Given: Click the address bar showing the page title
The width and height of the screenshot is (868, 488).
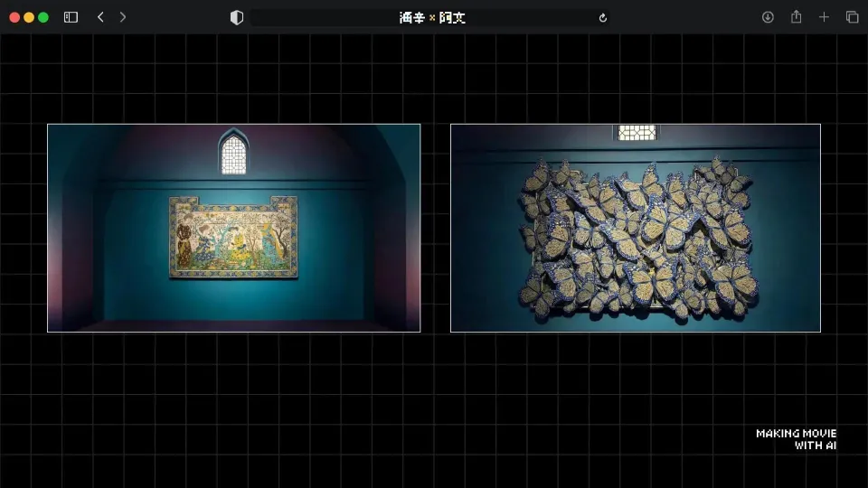Looking at the screenshot, I should click(432, 18).
